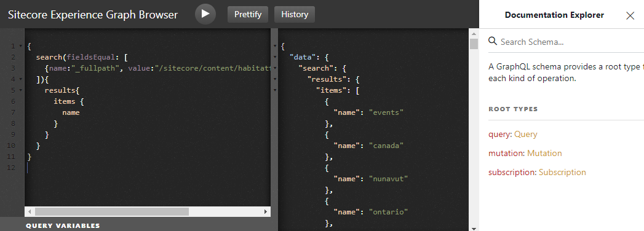The height and width of the screenshot is (231, 644).
Task: Open the Query root type link
Action: coord(525,134)
